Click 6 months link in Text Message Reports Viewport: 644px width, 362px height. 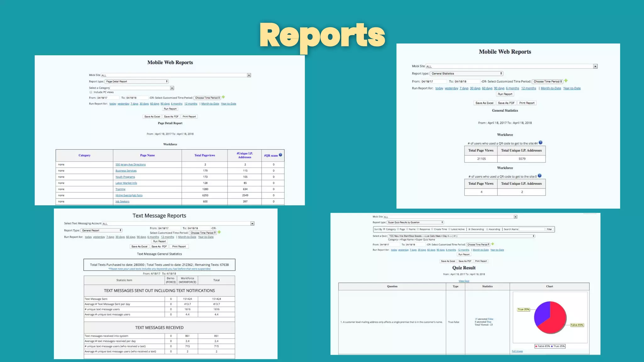click(153, 237)
